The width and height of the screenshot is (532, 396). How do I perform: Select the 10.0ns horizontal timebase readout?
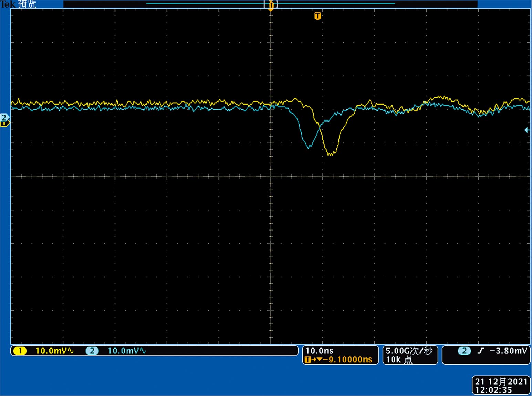[x=319, y=351]
